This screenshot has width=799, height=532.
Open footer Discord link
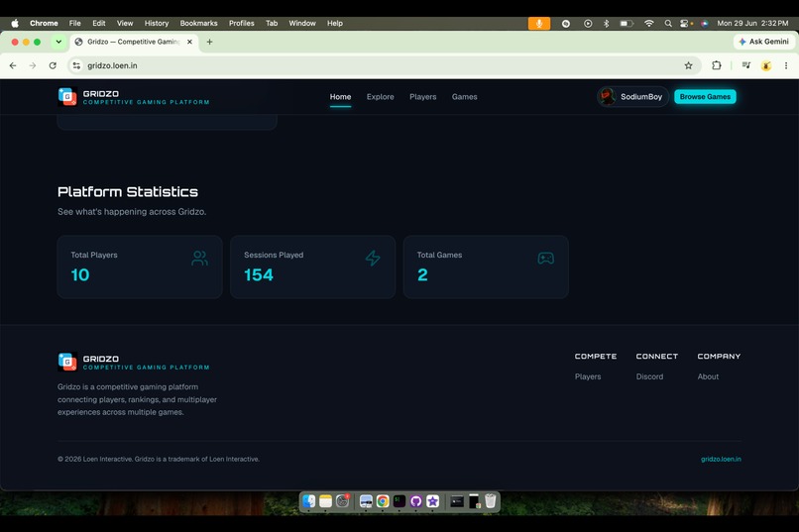pyautogui.click(x=649, y=376)
